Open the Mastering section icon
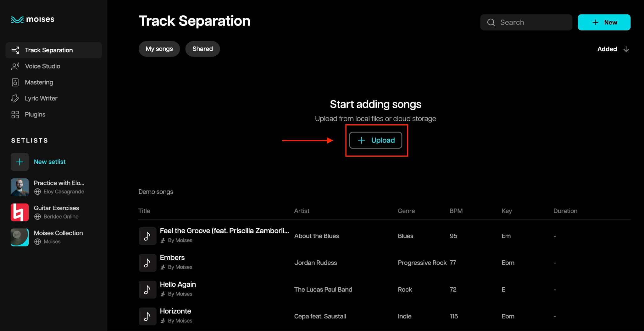The width and height of the screenshot is (644, 331). [x=15, y=82]
